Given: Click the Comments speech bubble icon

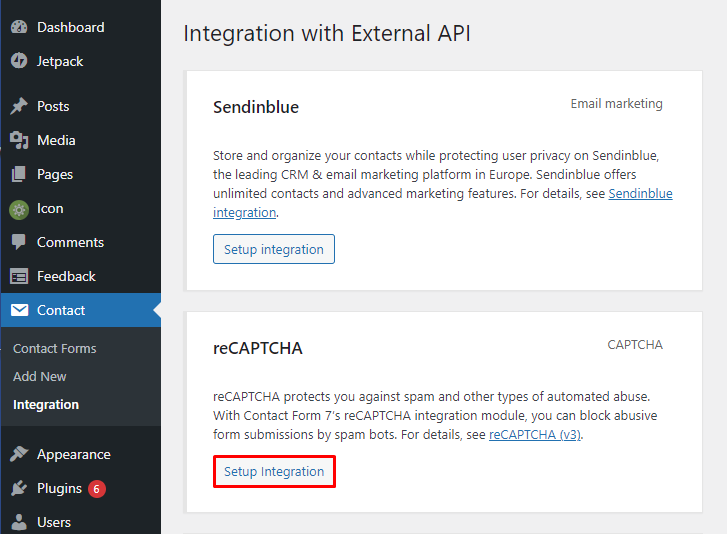Looking at the screenshot, I should coord(19,242).
